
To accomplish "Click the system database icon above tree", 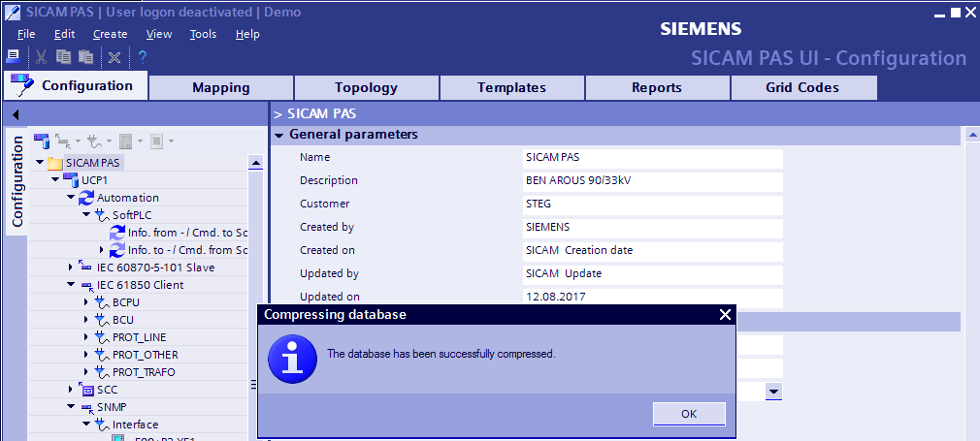I will [41, 142].
